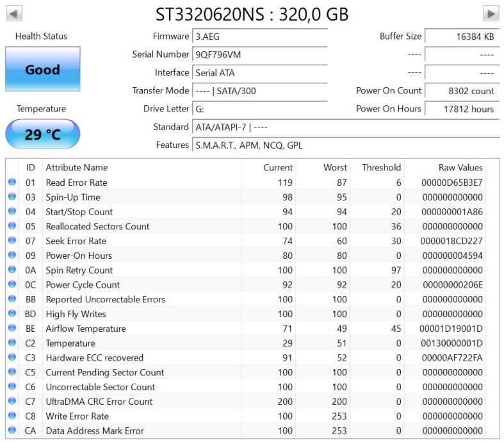The height and width of the screenshot is (442, 504).
Task: Click the status dot for High Fly Writes
Action: coord(12,313)
